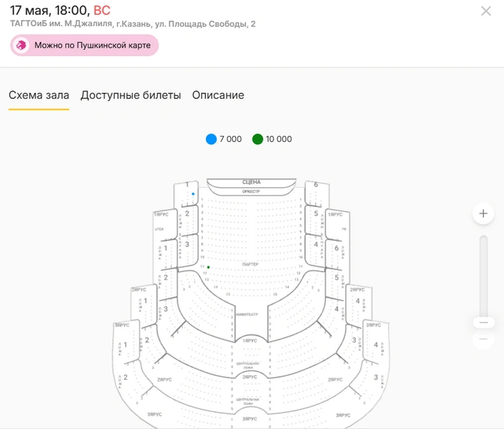Click the green 10 000 legend circle

257,139
